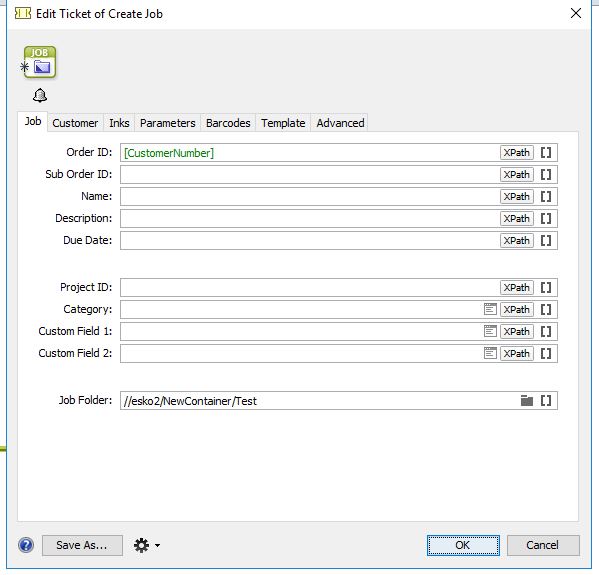The image size is (599, 575).
Task: Select the Advanced tab
Action: [x=340, y=123]
